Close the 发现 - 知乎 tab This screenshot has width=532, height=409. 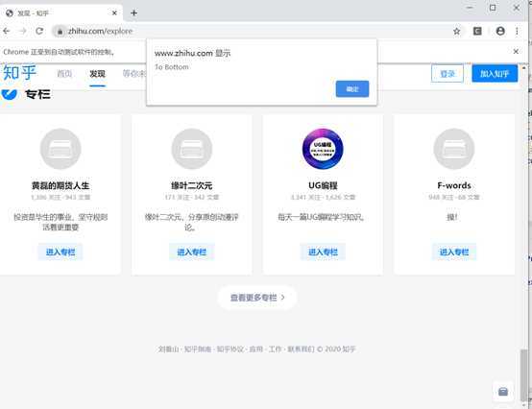click(114, 12)
